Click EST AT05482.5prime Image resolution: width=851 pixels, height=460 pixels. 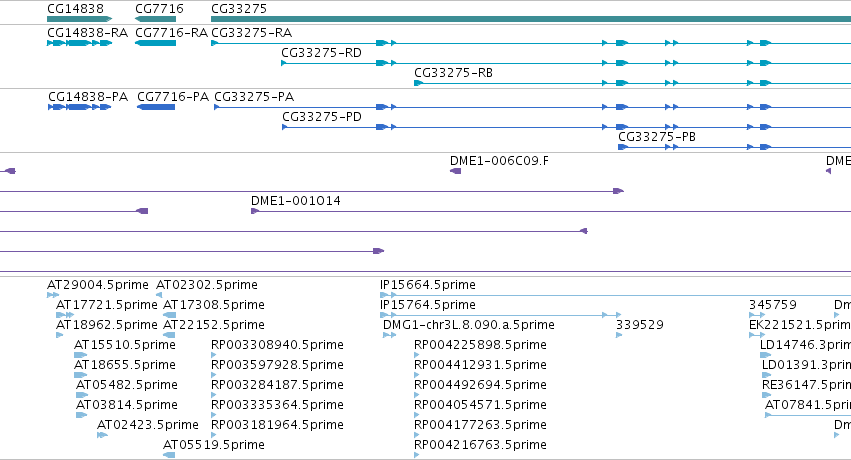coord(127,385)
